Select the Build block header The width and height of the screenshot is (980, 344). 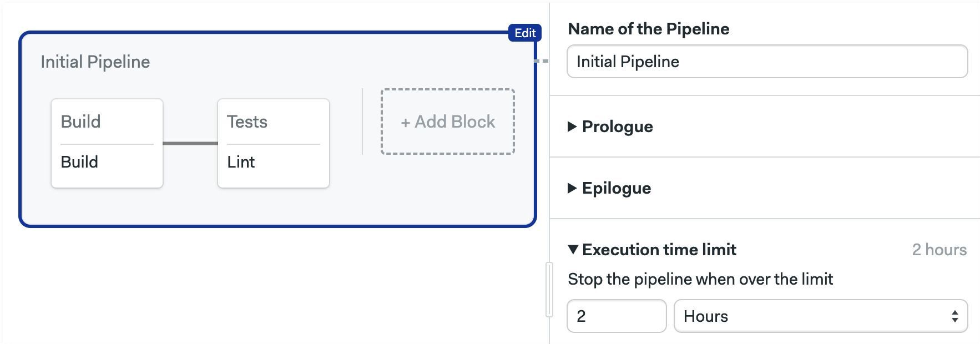coord(80,122)
